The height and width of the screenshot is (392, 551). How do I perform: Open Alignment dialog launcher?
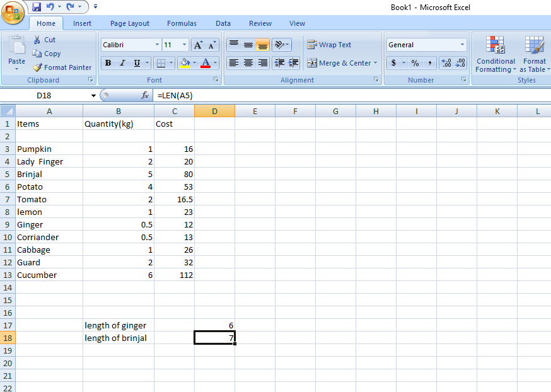376,80
